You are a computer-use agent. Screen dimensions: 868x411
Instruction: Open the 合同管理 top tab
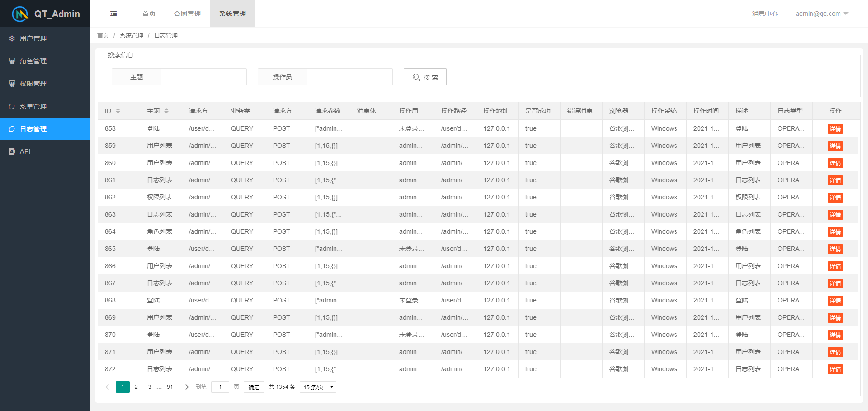188,14
